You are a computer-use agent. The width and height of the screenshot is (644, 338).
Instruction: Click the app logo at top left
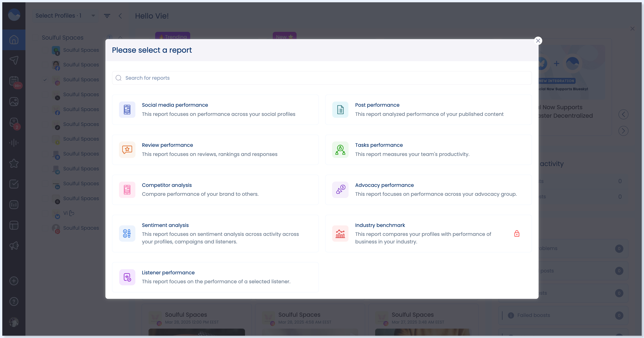pos(14,15)
